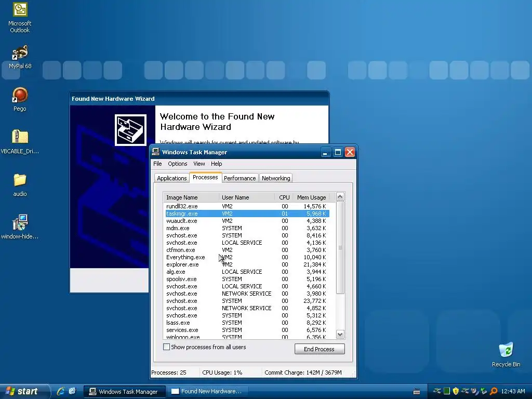Select the services.exe process

pyautogui.click(x=247, y=330)
